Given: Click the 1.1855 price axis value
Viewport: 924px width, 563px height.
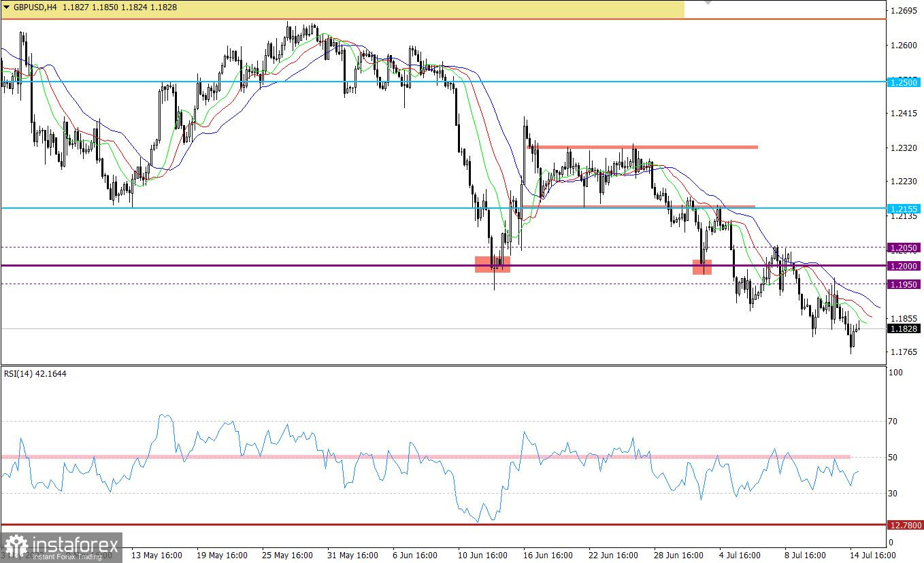Looking at the screenshot, I should 905,318.
